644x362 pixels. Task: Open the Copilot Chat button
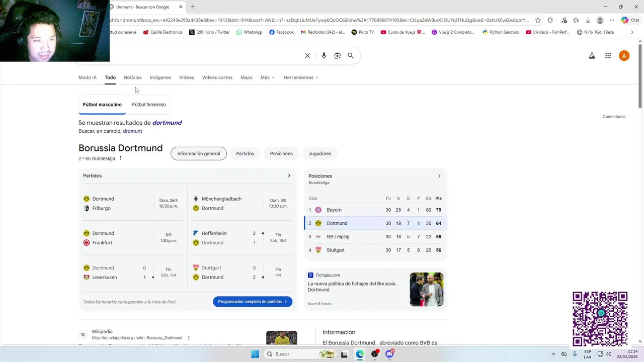630,20
